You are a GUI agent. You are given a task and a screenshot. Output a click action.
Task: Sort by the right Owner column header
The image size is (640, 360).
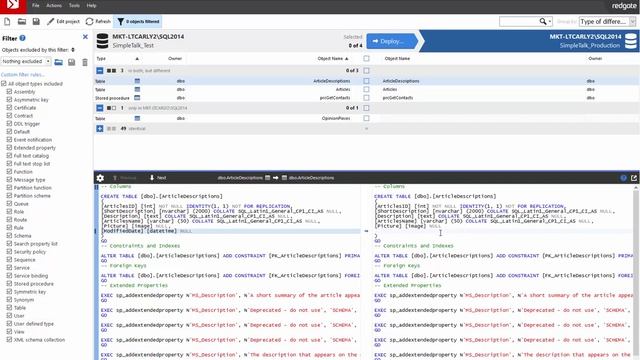coord(595,58)
